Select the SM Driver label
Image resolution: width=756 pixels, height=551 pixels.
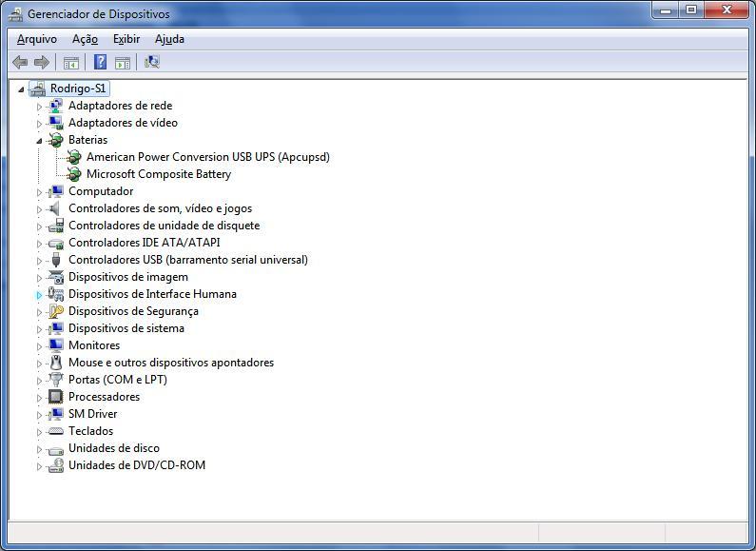click(92, 414)
